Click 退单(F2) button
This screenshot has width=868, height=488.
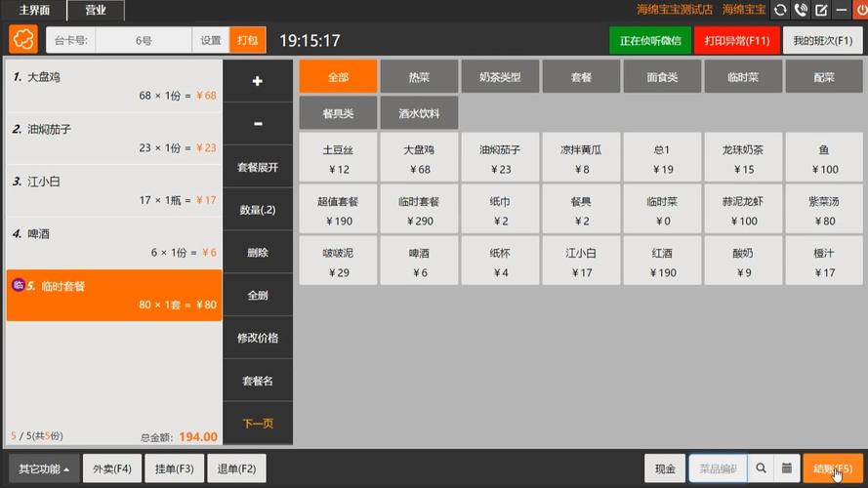tap(236, 468)
